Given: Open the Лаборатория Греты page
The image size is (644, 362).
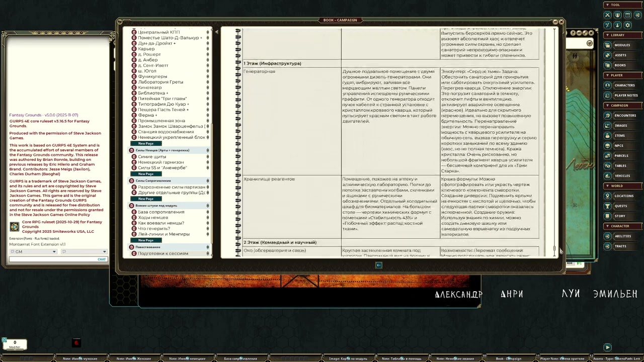Looking at the screenshot, I should [160, 82].
